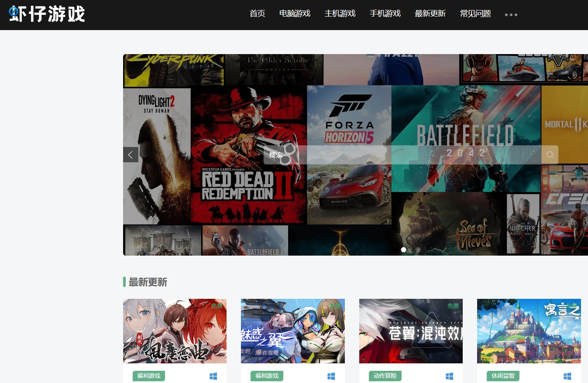Viewport: 588px width, 383px height.
Task: Open the 电脑游戏 navigation item
Action: (295, 14)
